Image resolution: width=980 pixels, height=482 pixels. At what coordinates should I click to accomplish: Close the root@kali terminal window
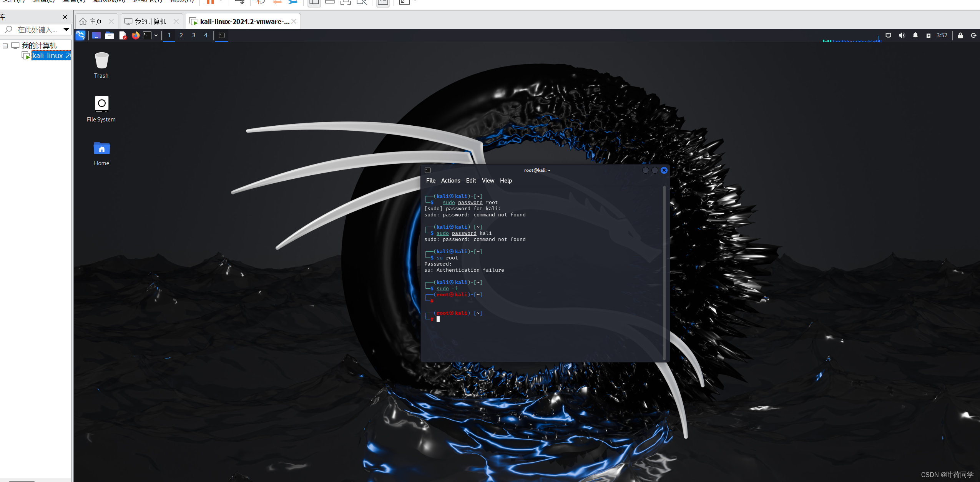pos(664,170)
